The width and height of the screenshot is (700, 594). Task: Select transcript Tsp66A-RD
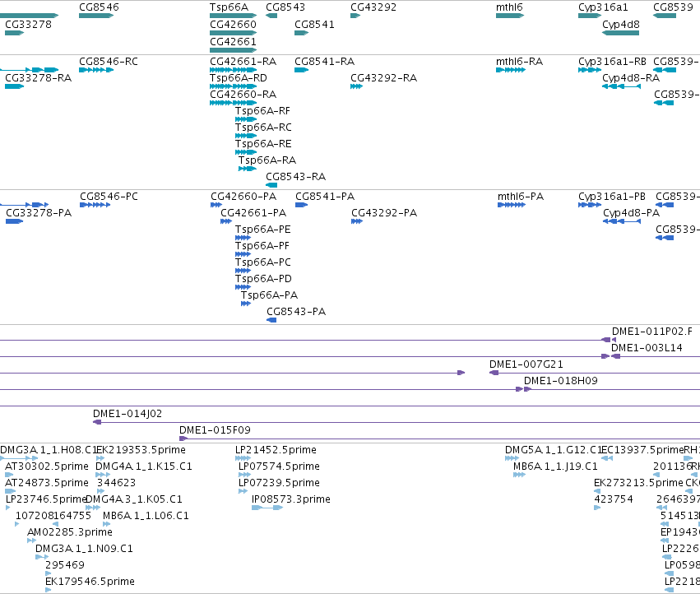point(233,86)
